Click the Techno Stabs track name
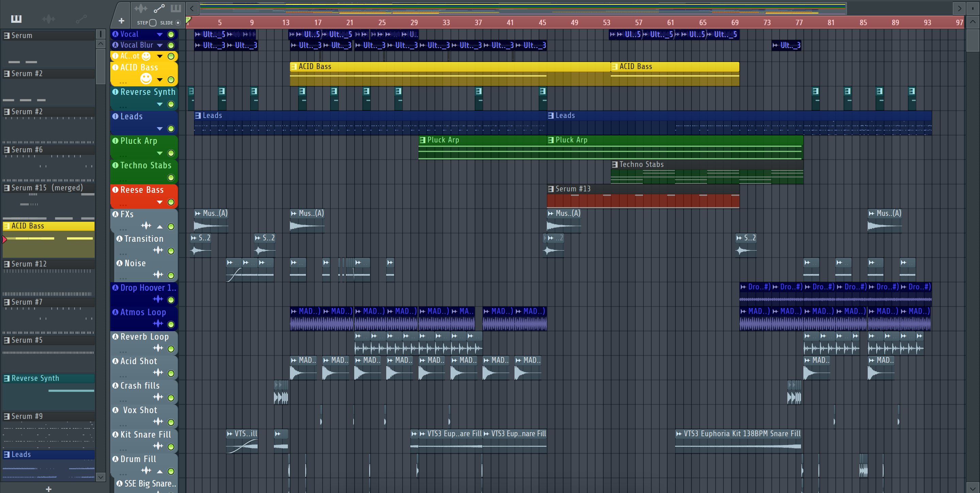The width and height of the screenshot is (980, 493). (146, 165)
